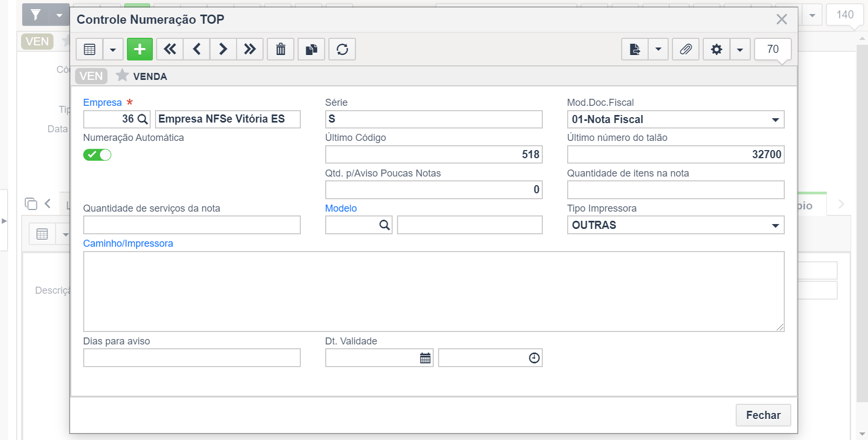Open Dt. Validade calendar picker
868x440 pixels.
click(x=426, y=358)
